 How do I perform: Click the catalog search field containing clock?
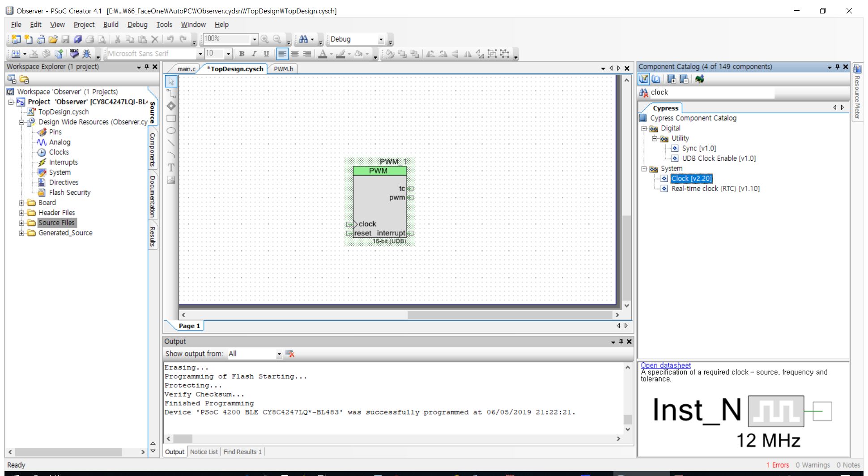pos(711,93)
